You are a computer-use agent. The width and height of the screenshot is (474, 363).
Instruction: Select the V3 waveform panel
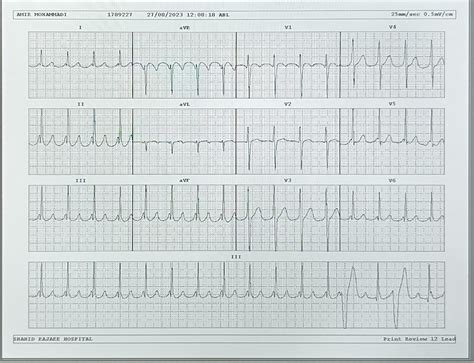(x=288, y=218)
